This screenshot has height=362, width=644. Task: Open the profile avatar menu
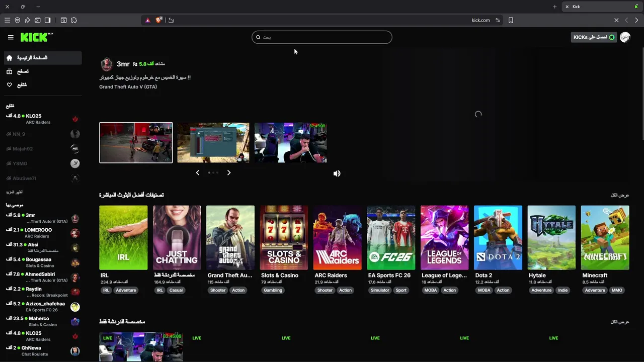pos(625,37)
